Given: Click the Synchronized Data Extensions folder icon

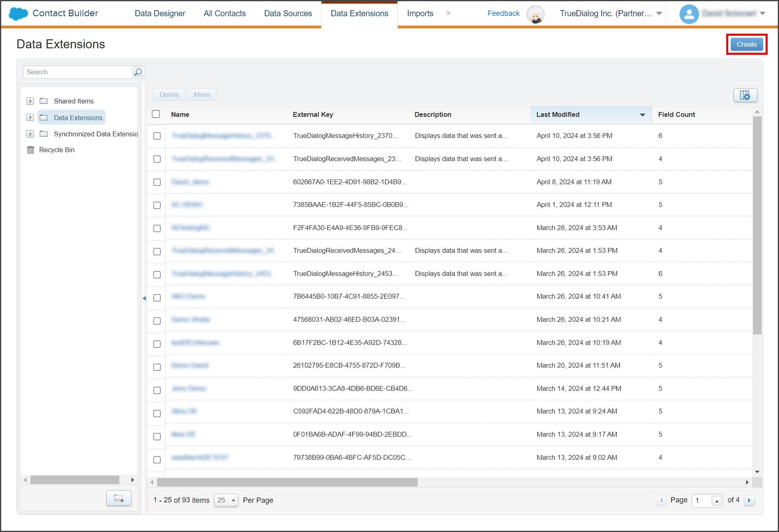Looking at the screenshot, I should 44,134.
